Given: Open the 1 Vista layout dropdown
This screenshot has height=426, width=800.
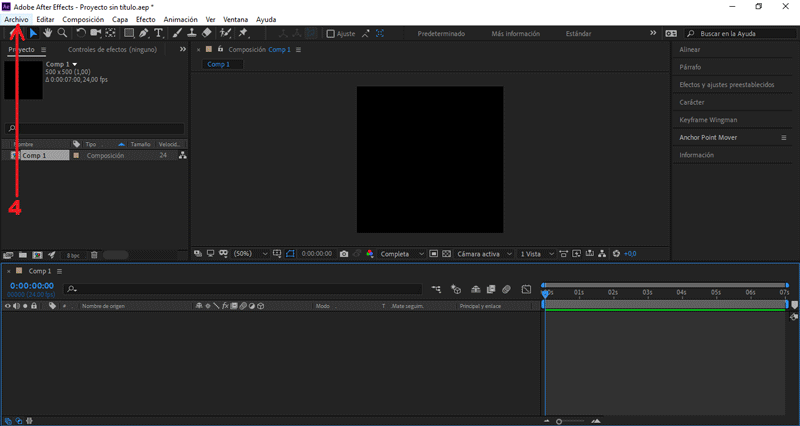Looking at the screenshot, I should pyautogui.click(x=536, y=254).
